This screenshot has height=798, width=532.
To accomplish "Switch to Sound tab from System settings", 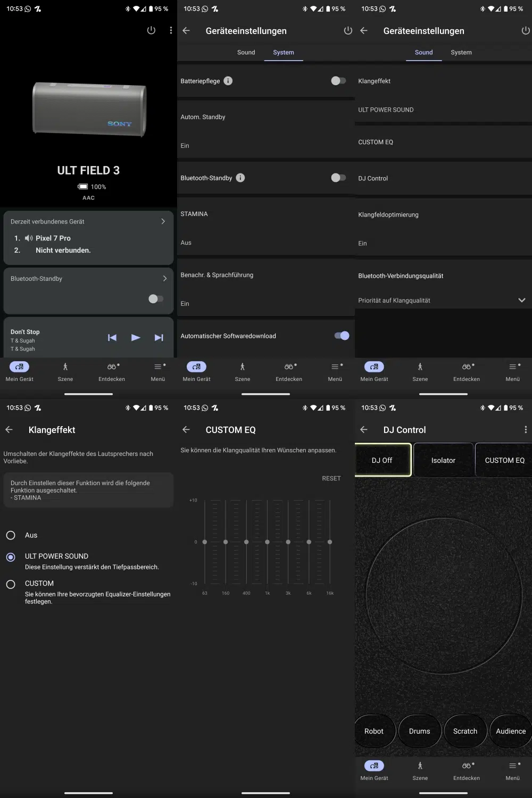I will [x=246, y=52].
